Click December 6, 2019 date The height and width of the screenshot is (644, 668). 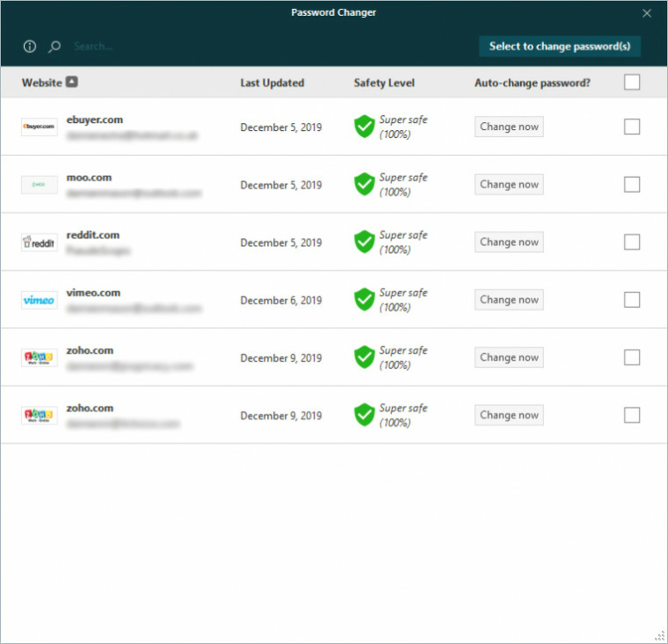click(x=281, y=301)
